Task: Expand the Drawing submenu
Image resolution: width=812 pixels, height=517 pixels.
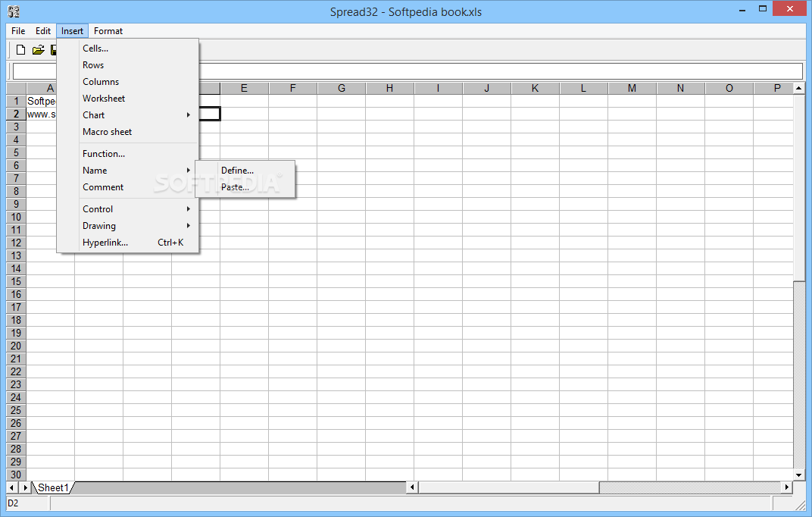Action: [x=127, y=226]
